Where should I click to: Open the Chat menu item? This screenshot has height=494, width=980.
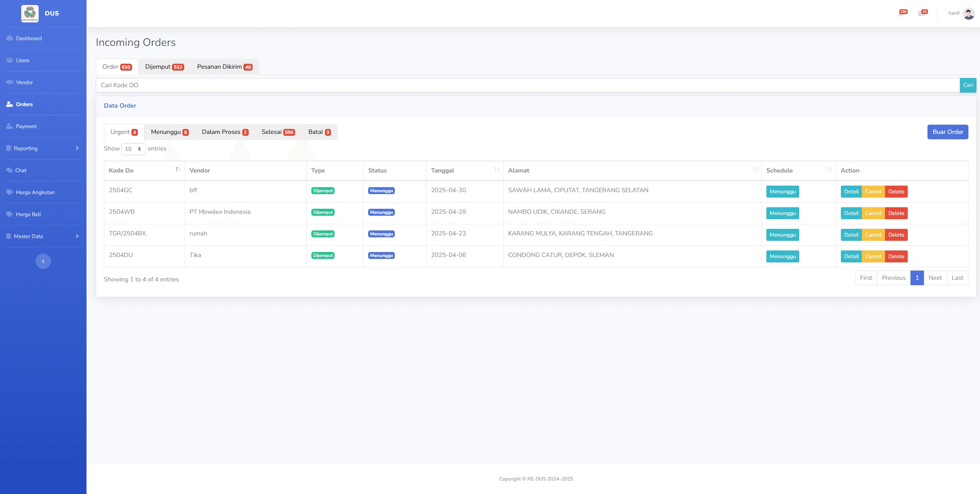(43, 170)
